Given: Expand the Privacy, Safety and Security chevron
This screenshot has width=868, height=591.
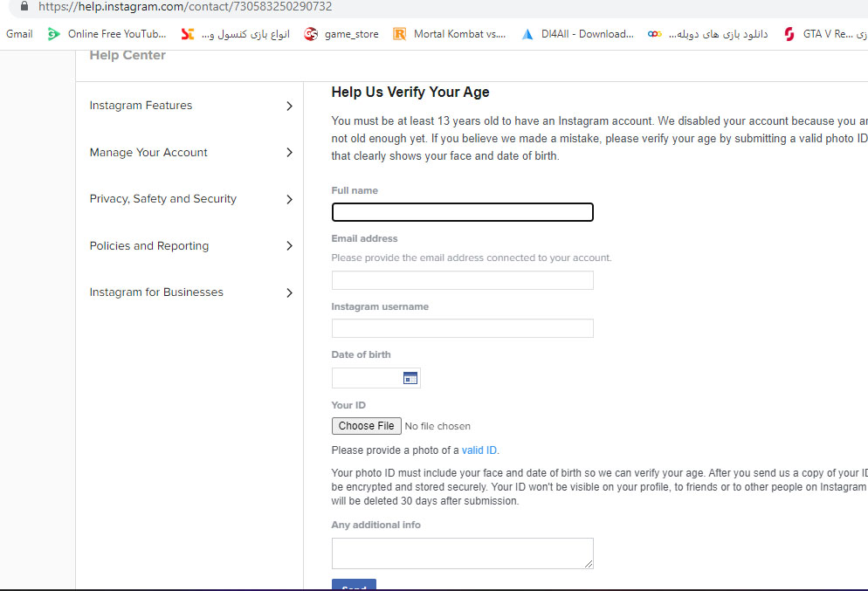Looking at the screenshot, I should click(x=289, y=199).
